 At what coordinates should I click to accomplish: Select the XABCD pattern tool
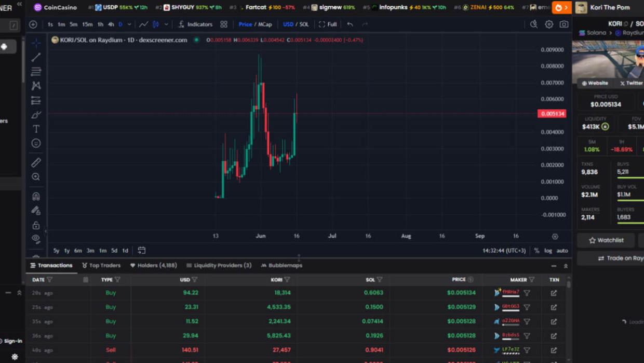pyautogui.click(x=36, y=86)
